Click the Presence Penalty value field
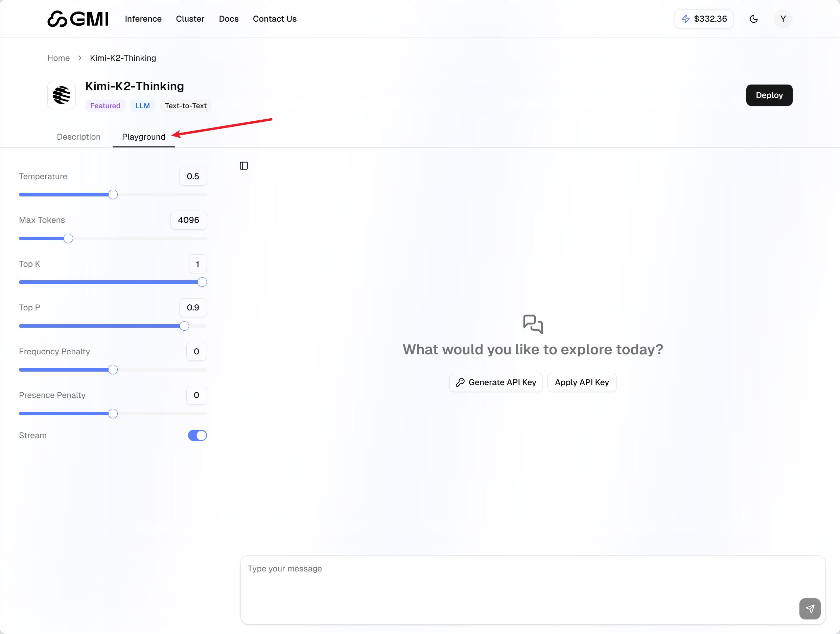 coord(196,395)
